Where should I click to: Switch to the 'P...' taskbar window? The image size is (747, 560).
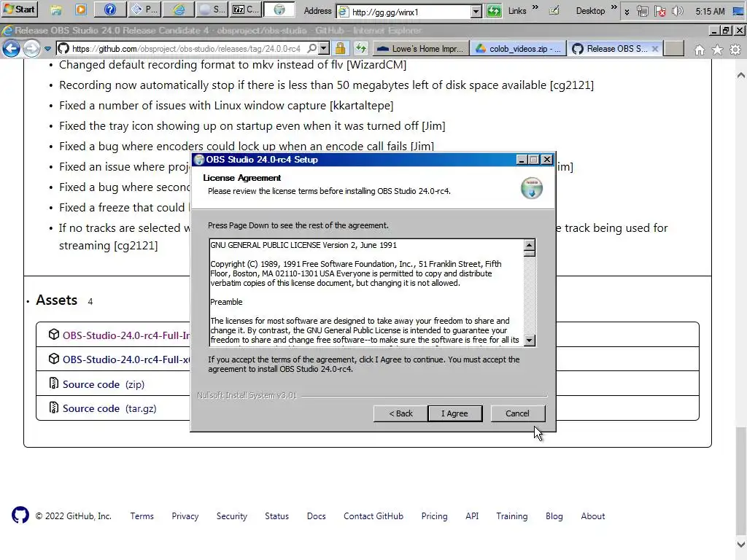click(x=145, y=9)
